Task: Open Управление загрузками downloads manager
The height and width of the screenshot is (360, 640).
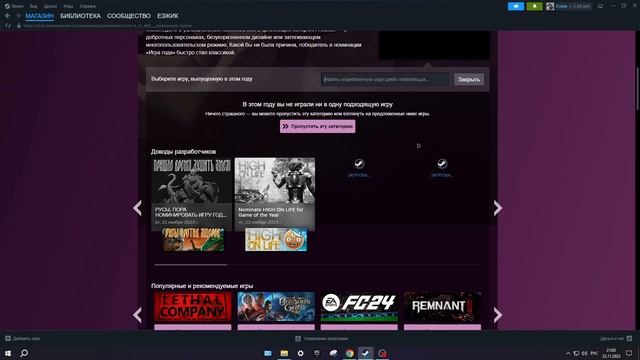Action: (322, 338)
